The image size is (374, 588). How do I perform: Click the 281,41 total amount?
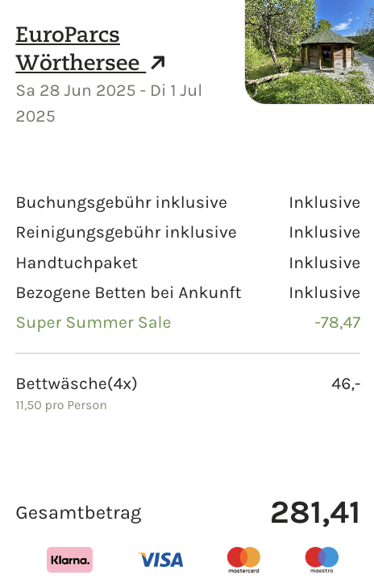pyautogui.click(x=315, y=512)
